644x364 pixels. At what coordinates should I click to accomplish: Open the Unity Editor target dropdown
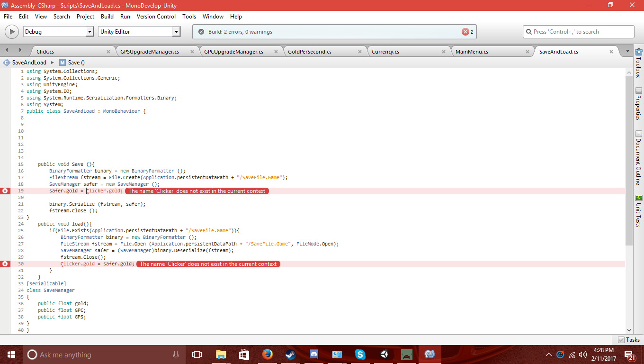(x=139, y=32)
